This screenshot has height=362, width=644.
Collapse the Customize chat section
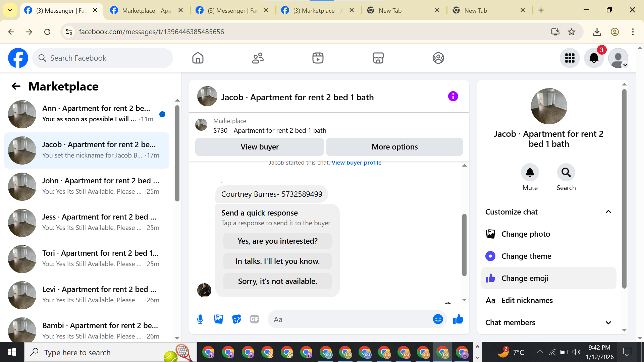[x=608, y=212]
